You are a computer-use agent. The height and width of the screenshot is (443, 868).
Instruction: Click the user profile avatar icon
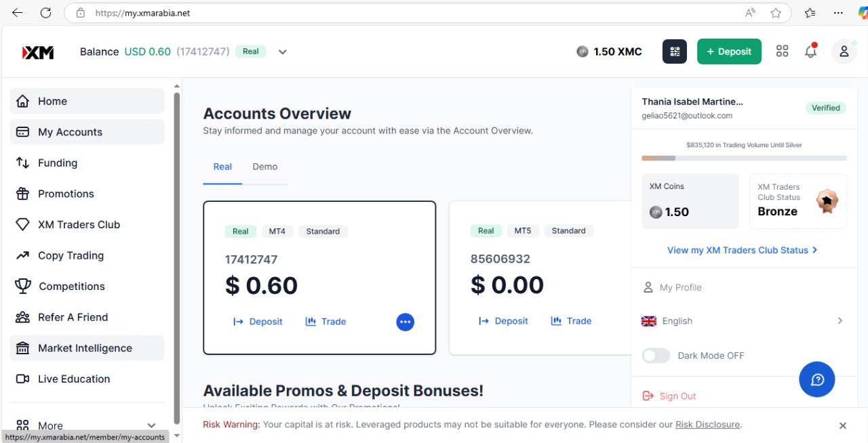[x=844, y=51]
